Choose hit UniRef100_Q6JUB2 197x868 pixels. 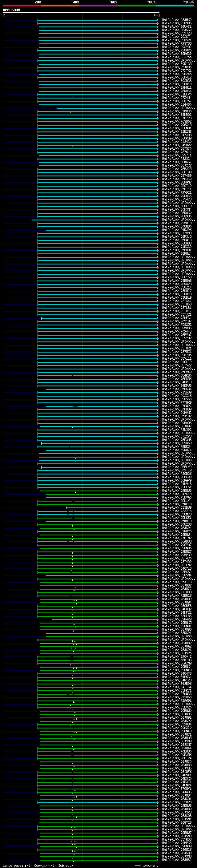pyautogui.click(x=177, y=643)
